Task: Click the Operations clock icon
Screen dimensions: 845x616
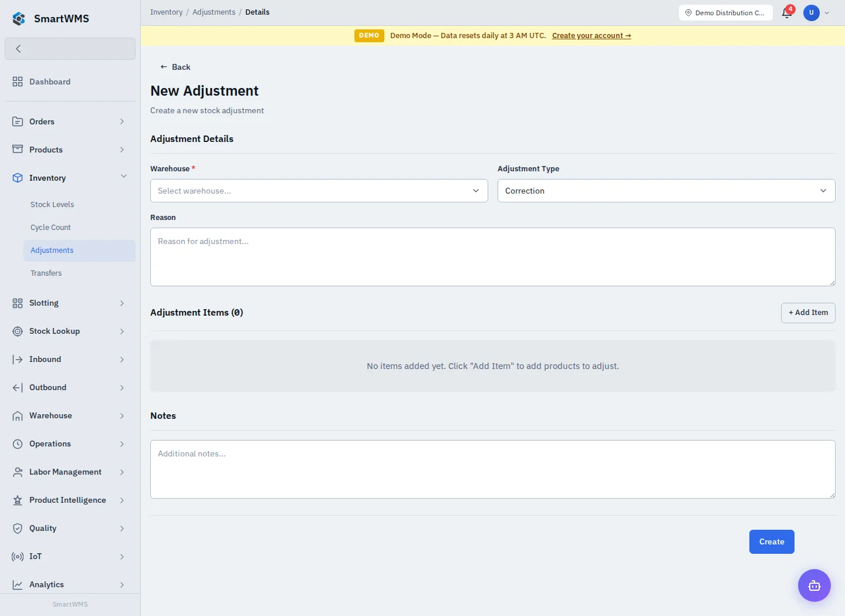Action: coord(18,444)
